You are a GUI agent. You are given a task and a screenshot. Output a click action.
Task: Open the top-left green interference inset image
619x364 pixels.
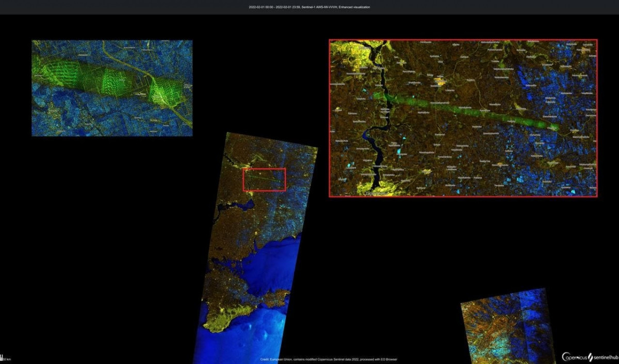pos(112,88)
